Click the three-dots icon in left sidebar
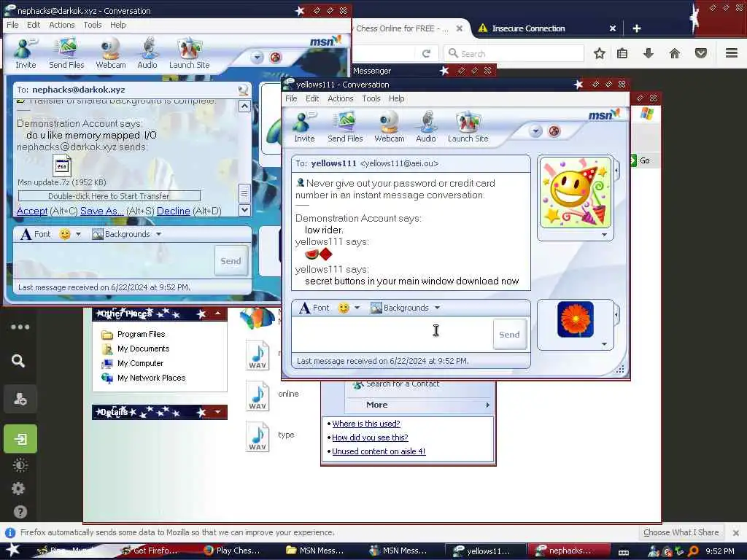The image size is (747, 560). pyautogui.click(x=20, y=327)
